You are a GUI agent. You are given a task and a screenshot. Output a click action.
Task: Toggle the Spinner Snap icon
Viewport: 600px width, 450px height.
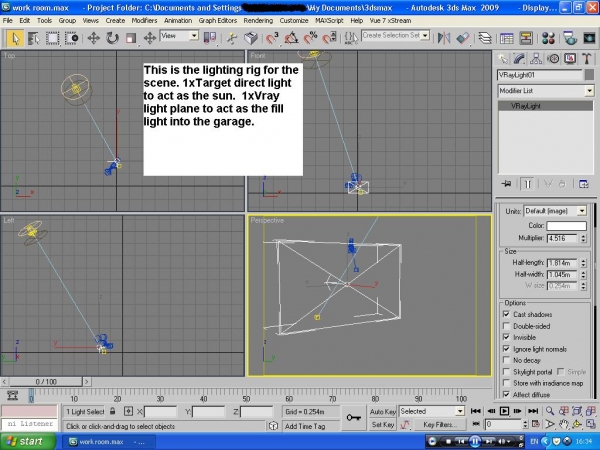(329, 38)
